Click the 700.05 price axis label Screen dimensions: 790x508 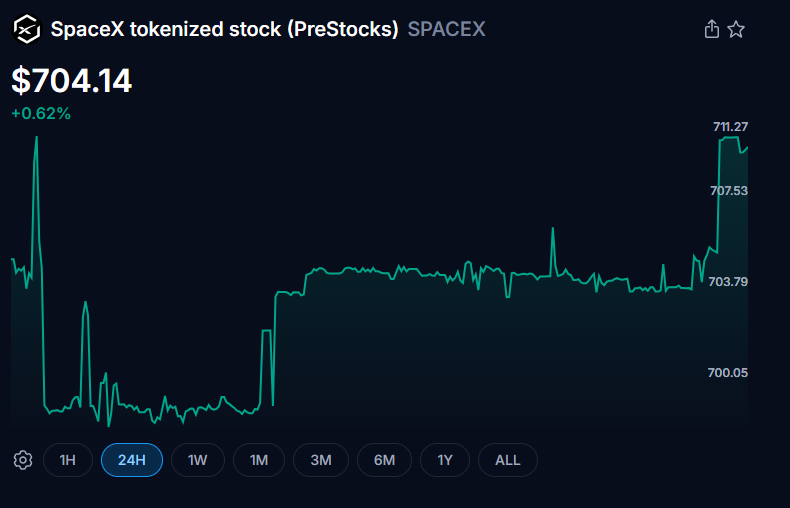[728, 372]
